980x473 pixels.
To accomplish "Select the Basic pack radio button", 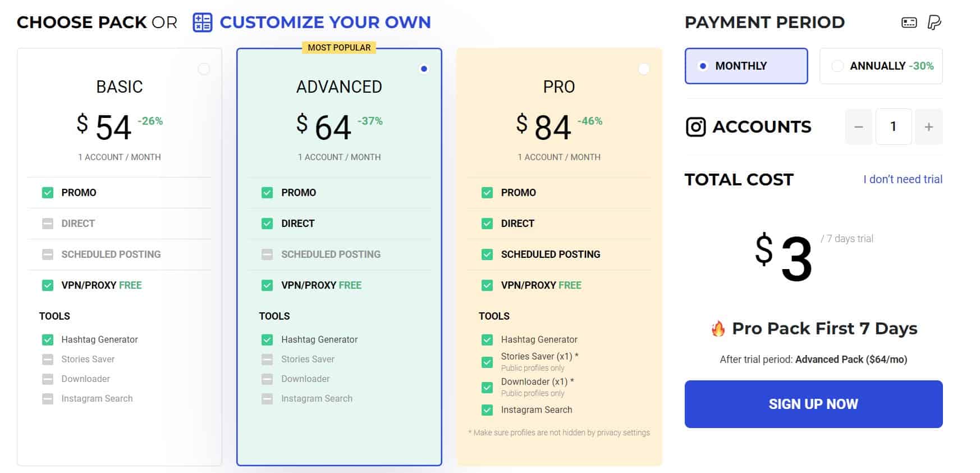I will [x=204, y=69].
